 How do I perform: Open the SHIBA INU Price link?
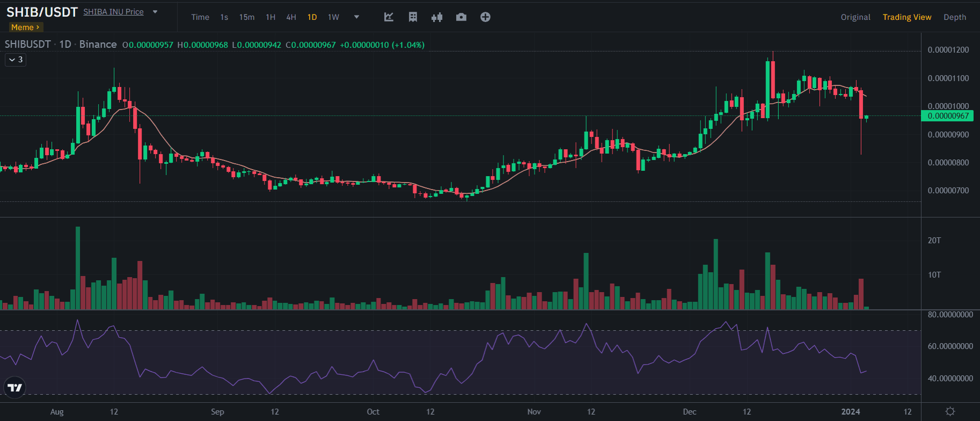113,12
